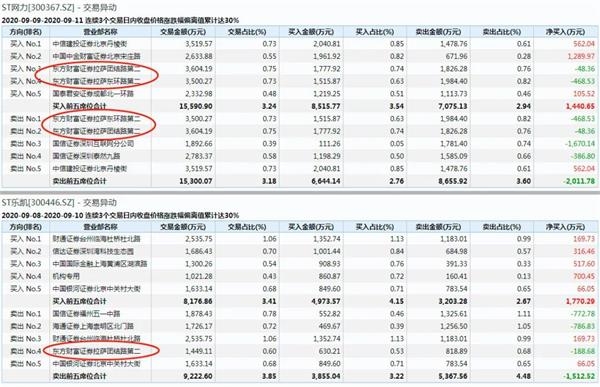The width and height of the screenshot is (600, 387).
Task: Select the 2020-09-09-2020-09-11 date description line
Action: (x=120, y=20)
